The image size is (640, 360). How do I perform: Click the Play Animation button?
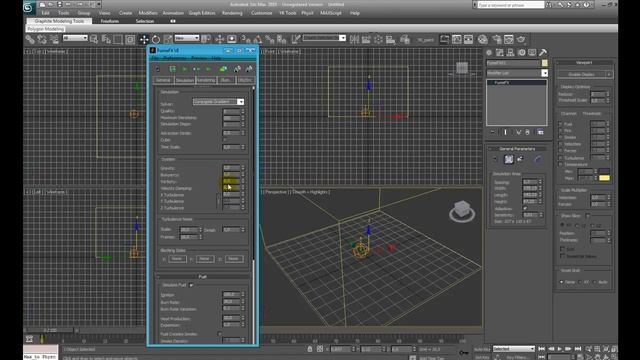pos(560,349)
